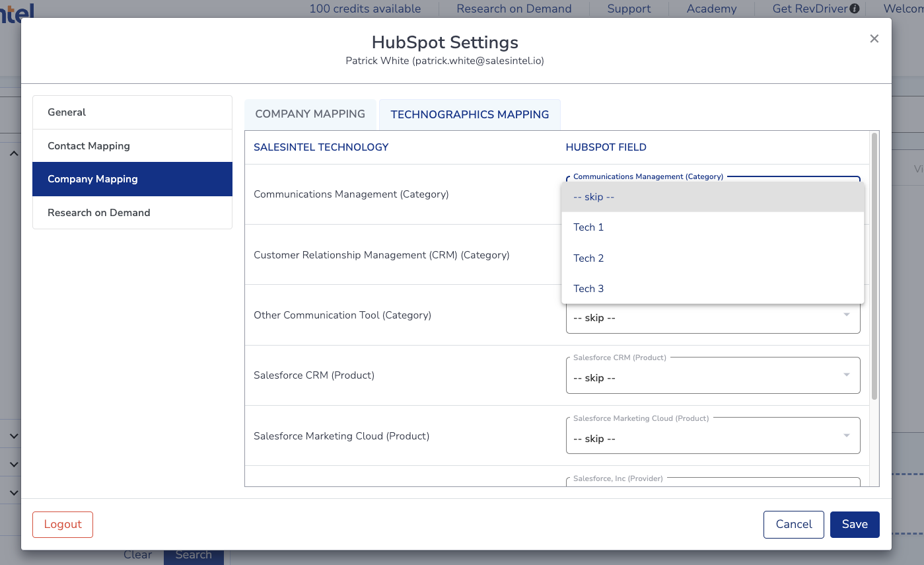
Task: Click the Communications Management (Category) row label
Action: (351, 194)
